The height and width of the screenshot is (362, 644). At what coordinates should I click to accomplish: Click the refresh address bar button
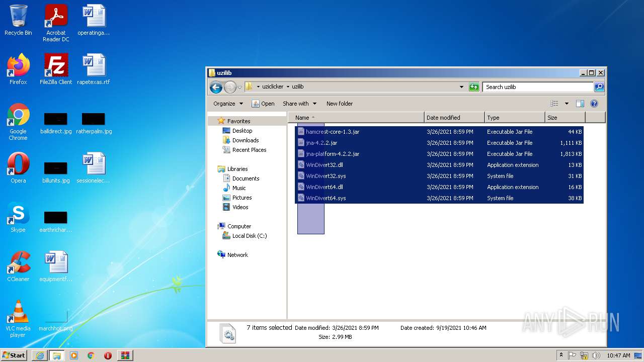474,87
